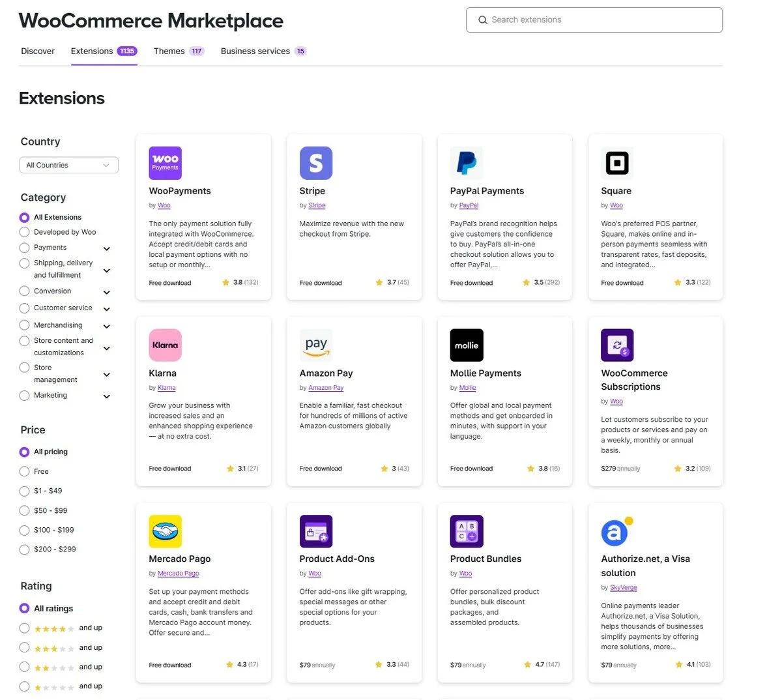
Task: Select the $100 - $199 price radio
Action: coord(24,531)
